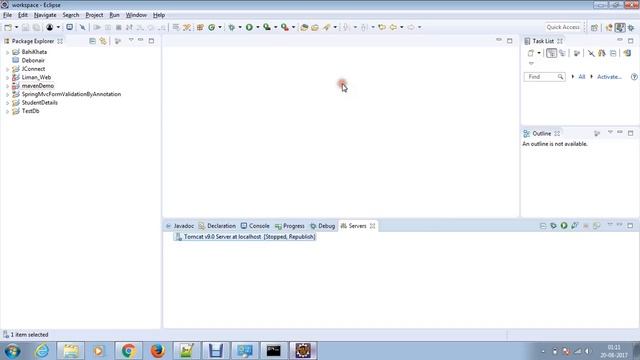Click the profile user toolbar icon

click(49, 27)
